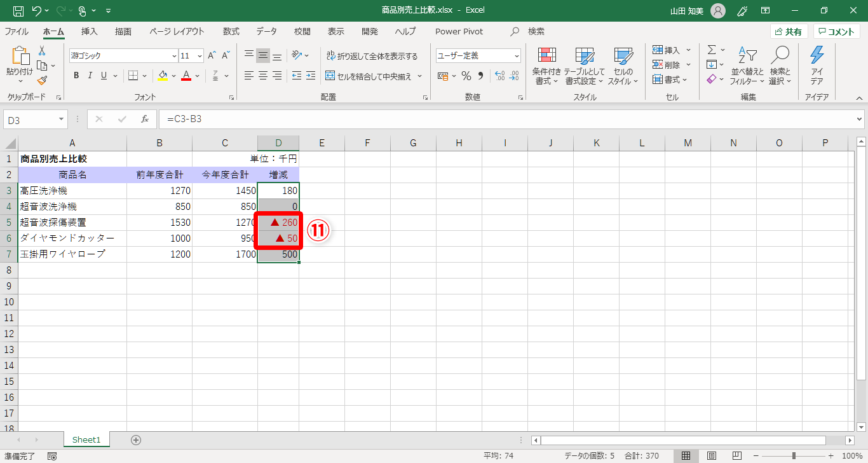Click the fill color yellow swatch

tap(163, 76)
